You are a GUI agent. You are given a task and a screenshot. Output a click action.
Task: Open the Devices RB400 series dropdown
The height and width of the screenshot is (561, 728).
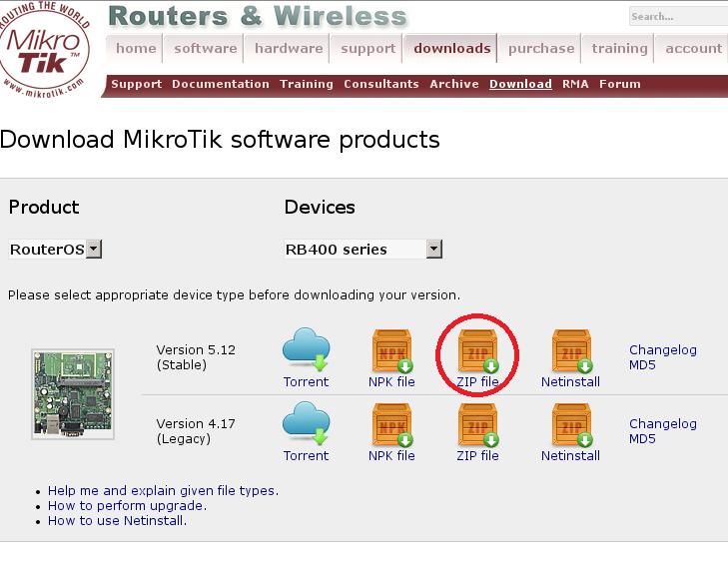[x=364, y=250]
